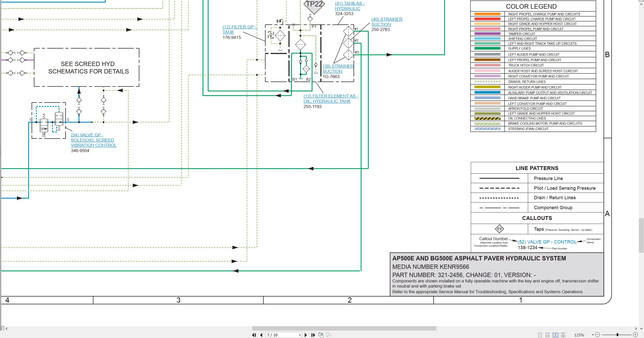This screenshot has width=644, height=338.
Task: Go to the next page
Action: tap(306, 335)
